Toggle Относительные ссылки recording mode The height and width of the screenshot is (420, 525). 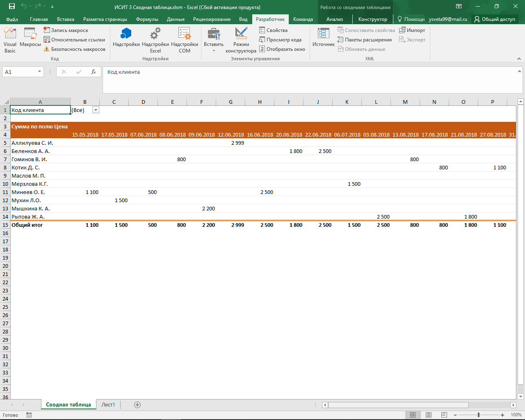click(x=74, y=40)
